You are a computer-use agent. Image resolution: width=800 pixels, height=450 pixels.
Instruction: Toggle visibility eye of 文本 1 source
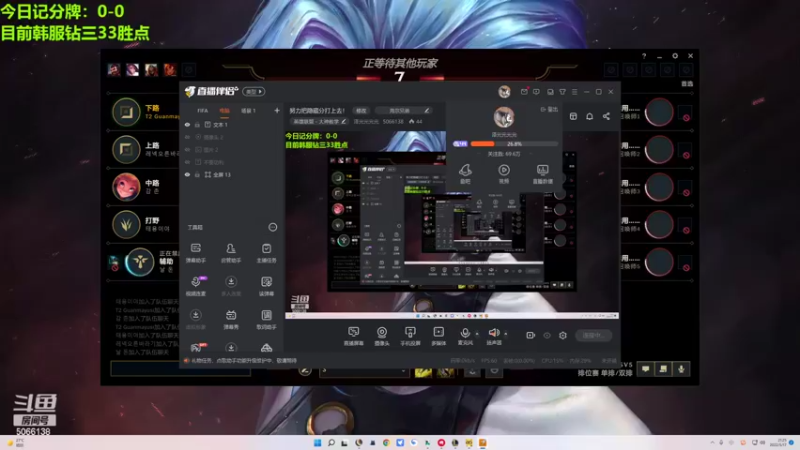[x=187, y=124]
